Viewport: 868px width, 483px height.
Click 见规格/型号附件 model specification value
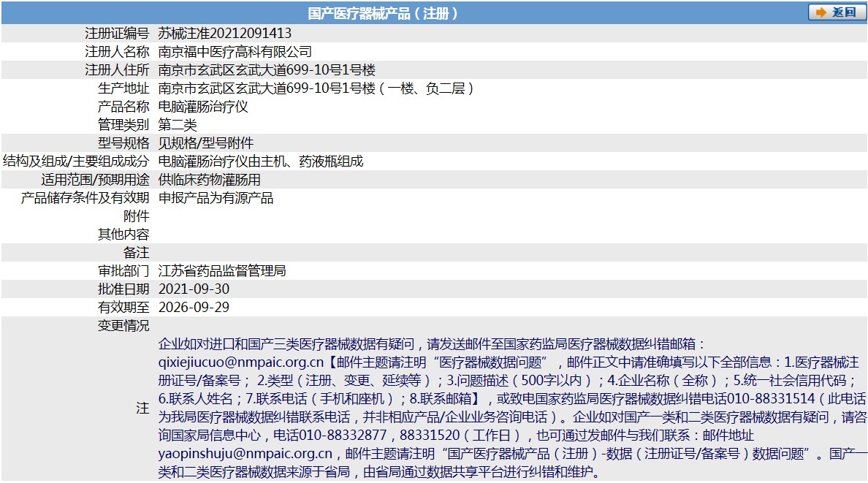(206, 143)
